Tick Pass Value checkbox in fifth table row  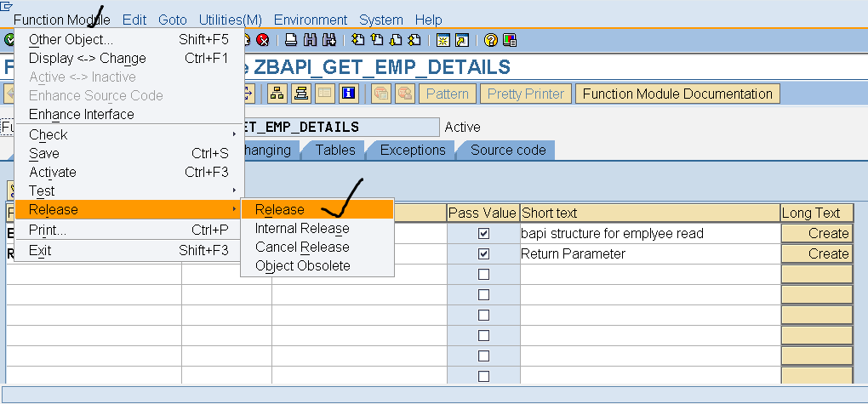484,316
